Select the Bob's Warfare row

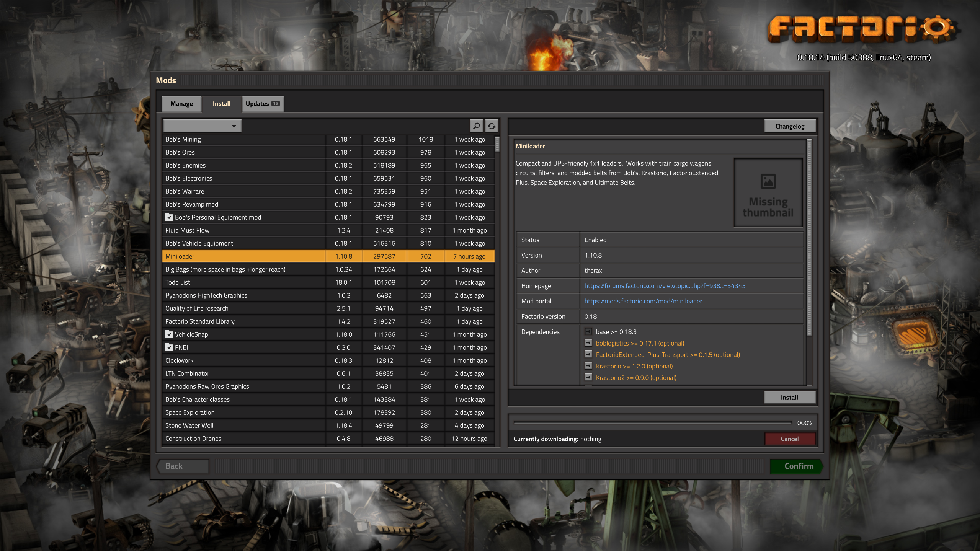point(328,191)
